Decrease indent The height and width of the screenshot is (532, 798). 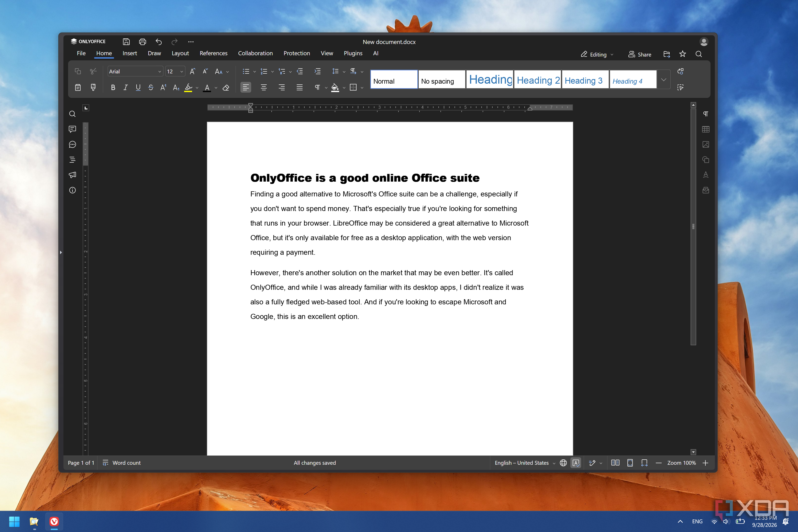300,71
